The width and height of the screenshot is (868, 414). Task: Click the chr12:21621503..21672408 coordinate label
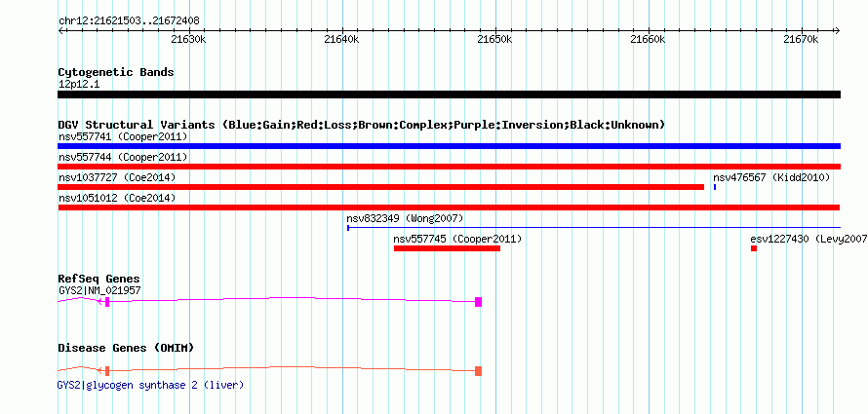pyautogui.click(x=129, y=21)
